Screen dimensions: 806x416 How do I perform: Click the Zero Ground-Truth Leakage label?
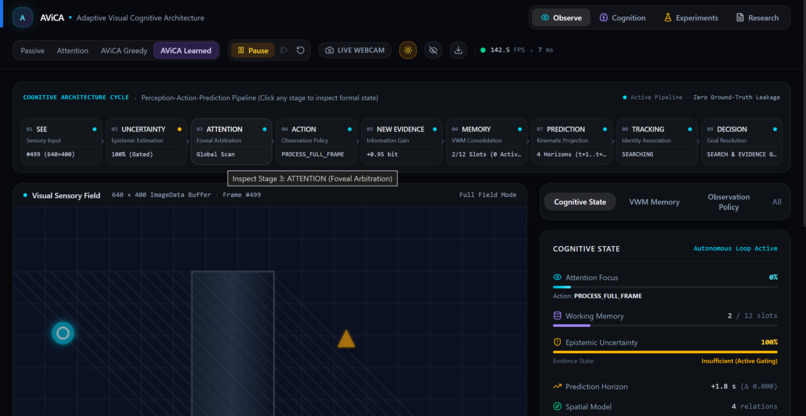pyautogui.click(x=737, y=97)
